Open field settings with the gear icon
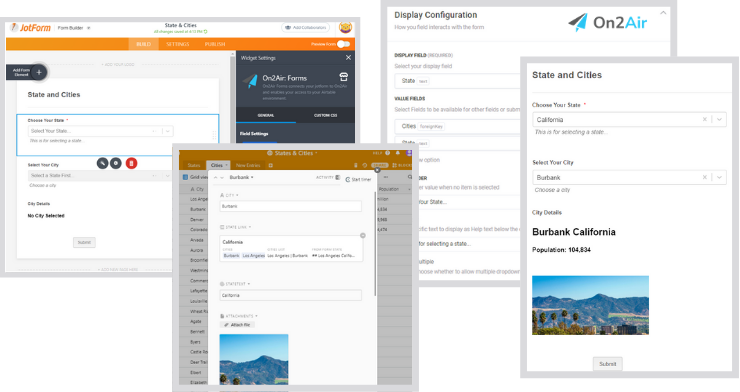The width and height of the screenshot is (740, 392). (116, 163)
